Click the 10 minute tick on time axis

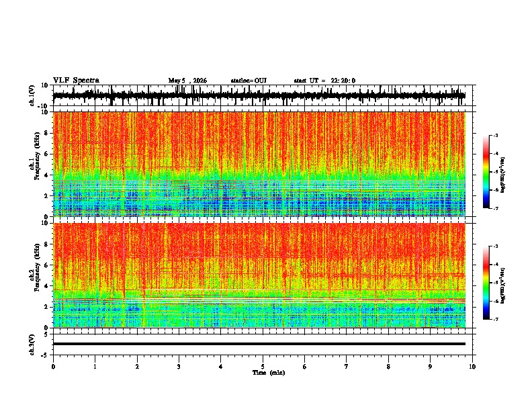pos(472,367)
